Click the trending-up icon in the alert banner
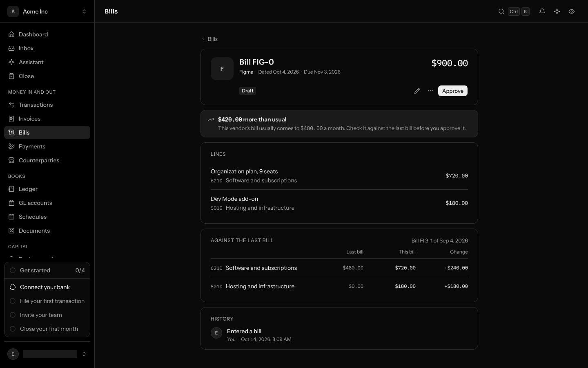The height and width of the screenshot is (368, 588). [x=211, y=119]
